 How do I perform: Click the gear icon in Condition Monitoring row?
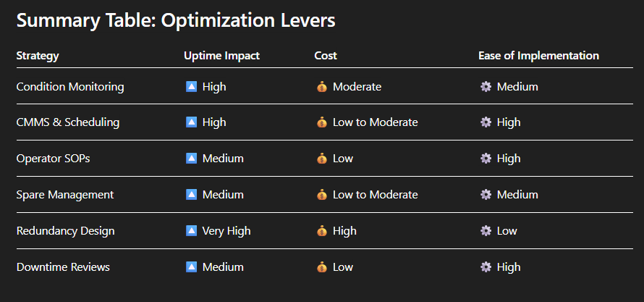tap(486, 87)
